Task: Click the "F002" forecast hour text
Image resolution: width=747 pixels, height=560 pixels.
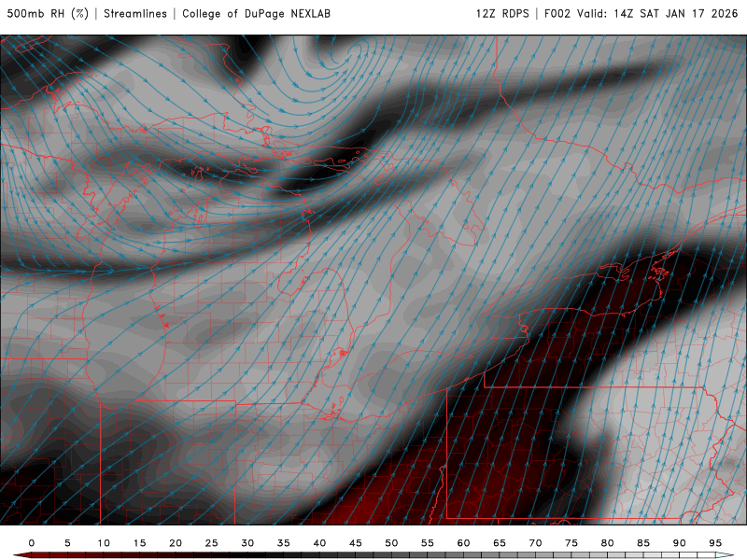Action: (557, 13)
